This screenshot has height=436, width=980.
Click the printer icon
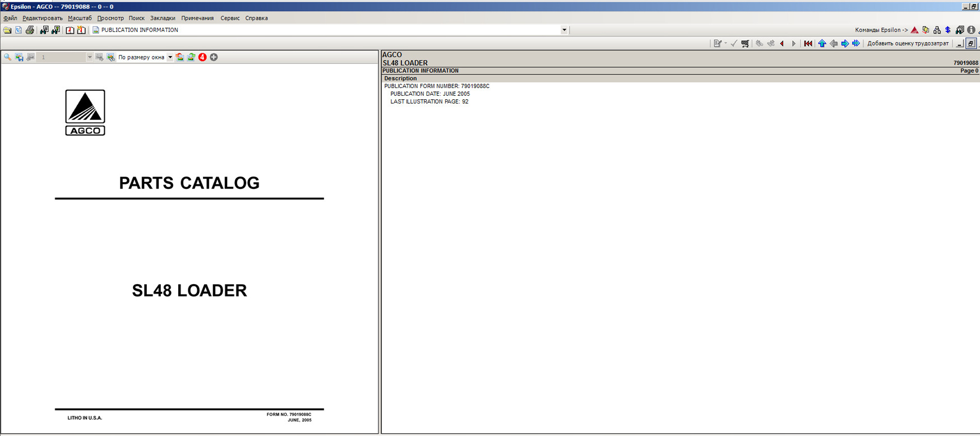click(x=30, y=30)
